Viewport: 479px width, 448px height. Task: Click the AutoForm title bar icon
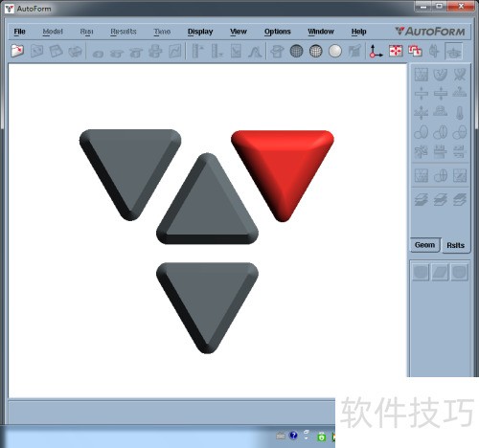(x=10, y=9)
